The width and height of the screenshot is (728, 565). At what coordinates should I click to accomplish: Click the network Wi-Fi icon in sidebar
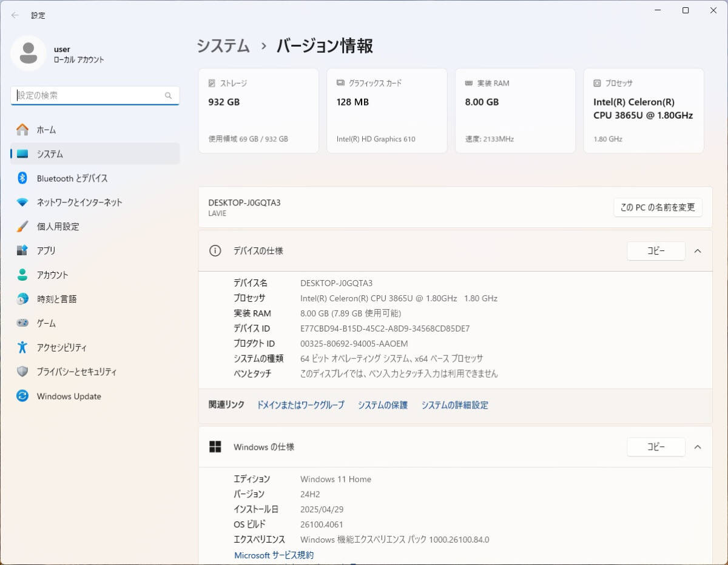22,202
